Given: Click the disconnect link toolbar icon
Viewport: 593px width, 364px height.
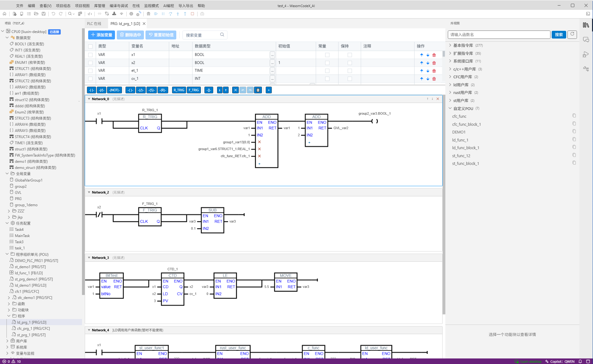Looking at the screenshot, I should tap(107, 14).
